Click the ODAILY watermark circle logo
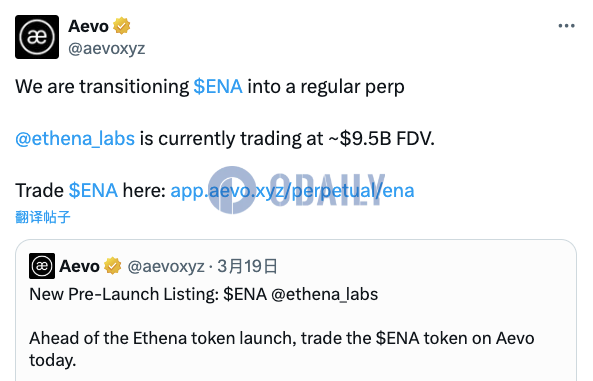Viewport: 593px width, 381px height. (232, 190)
